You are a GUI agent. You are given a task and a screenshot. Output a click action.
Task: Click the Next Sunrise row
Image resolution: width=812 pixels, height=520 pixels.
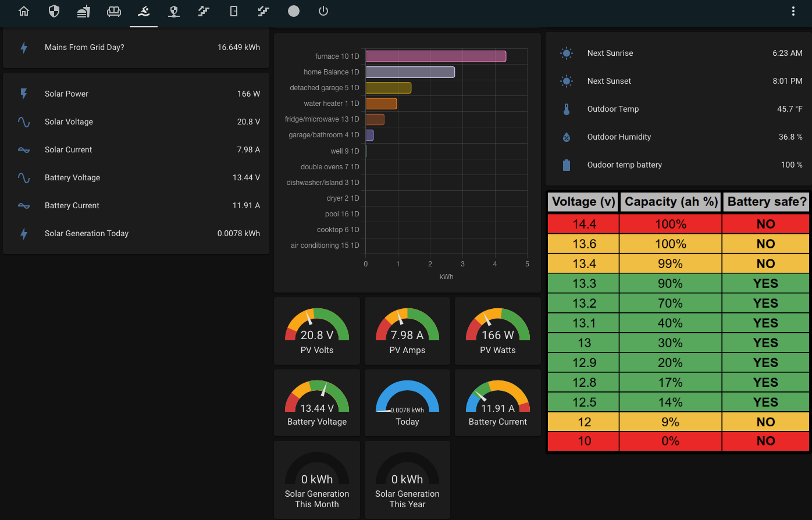[x=678, y=53]
